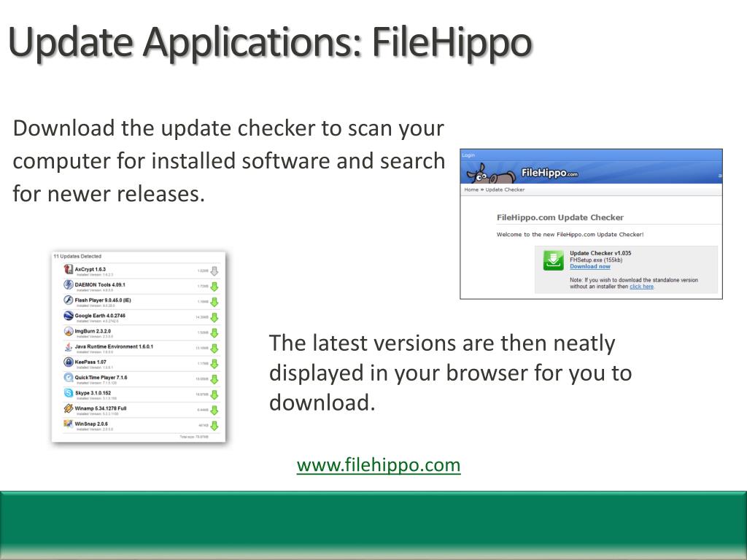Select the WinSnap 2.0.6 entry text
Screen dimensions: 747x560
[x=91, y=424]
